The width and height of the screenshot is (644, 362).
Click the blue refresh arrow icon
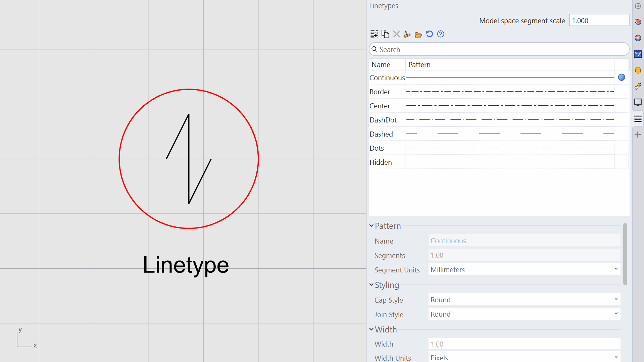pos(429,34)
